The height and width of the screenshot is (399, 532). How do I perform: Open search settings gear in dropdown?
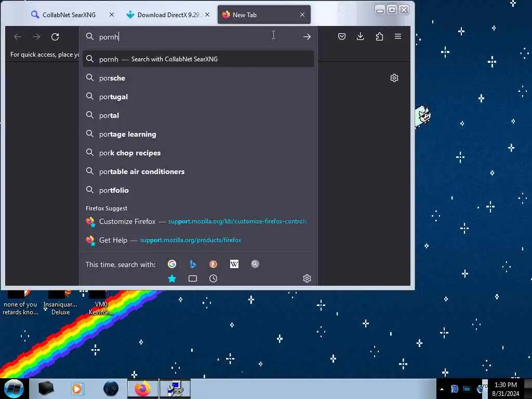pyautogui.click(x=307, y=278)
